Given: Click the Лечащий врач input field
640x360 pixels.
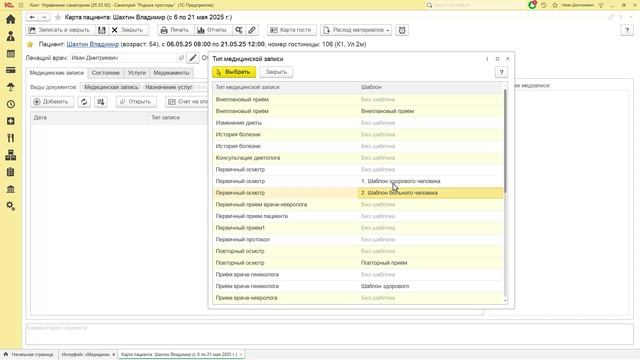Looking at the screenshot, I should click(x=124, y=58).
